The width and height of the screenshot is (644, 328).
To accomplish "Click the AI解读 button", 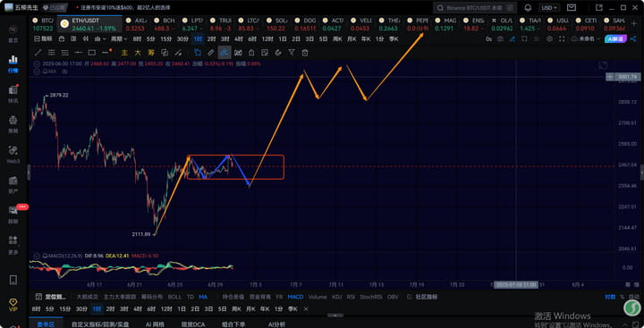I will (614, 39).
